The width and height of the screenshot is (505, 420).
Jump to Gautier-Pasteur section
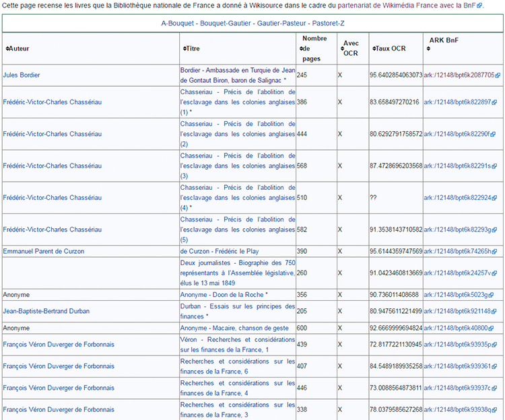281,23
